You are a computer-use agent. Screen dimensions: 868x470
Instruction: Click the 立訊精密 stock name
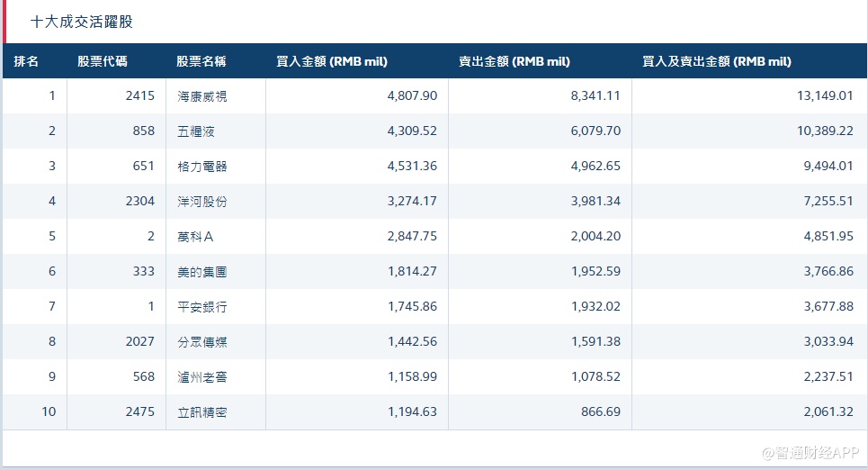tap(202, 411)
